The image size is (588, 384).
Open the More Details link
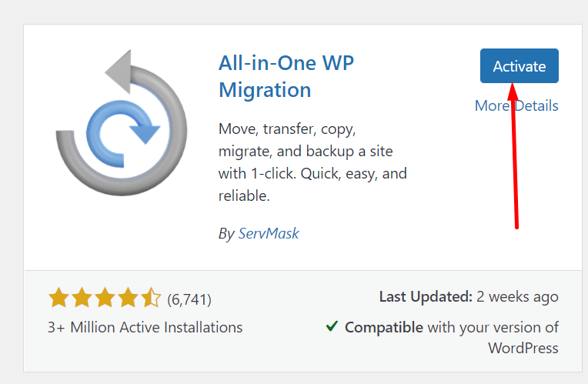pyautogui.click(x=516, y=105)
